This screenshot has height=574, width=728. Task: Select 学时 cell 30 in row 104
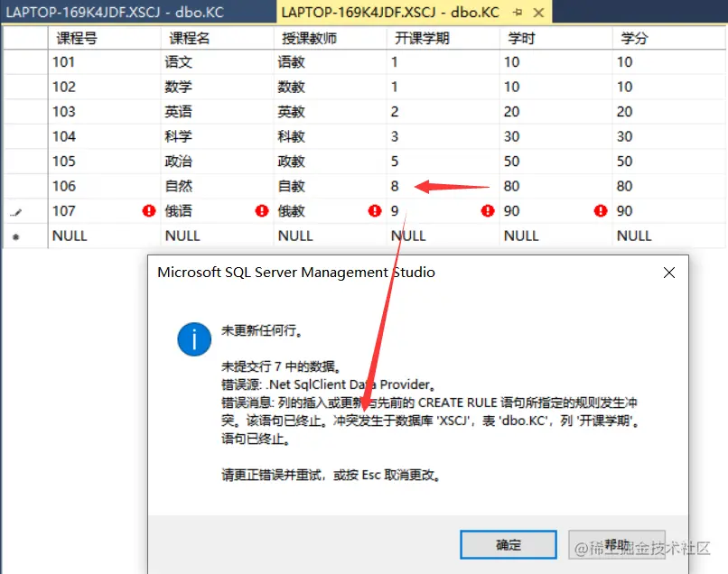555,137
